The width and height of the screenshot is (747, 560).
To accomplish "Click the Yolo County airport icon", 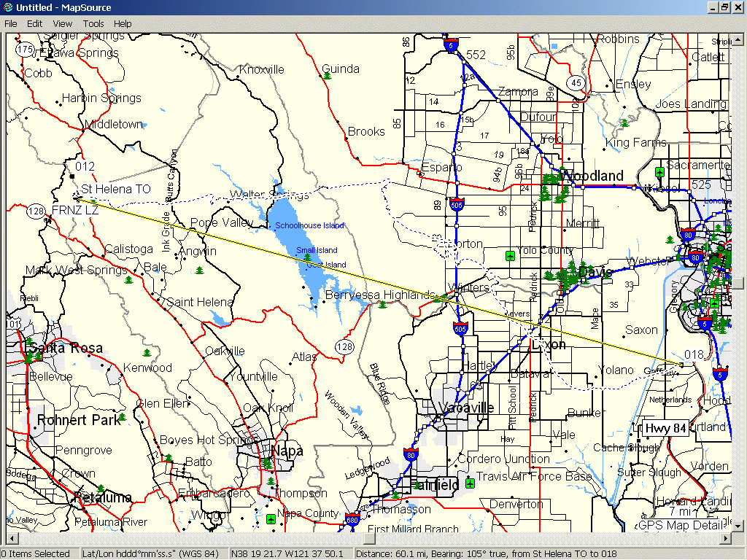I will tap(510, 256).
